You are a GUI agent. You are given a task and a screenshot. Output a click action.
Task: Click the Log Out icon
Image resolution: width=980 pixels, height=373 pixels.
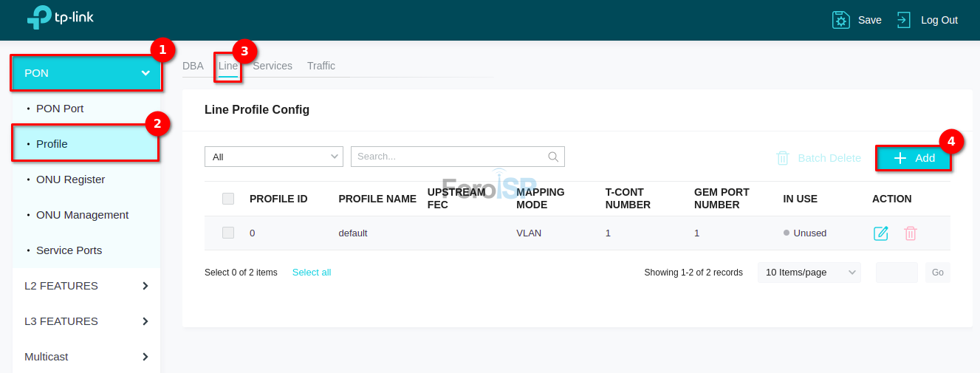pyautogui.click(x=904, y=20)
